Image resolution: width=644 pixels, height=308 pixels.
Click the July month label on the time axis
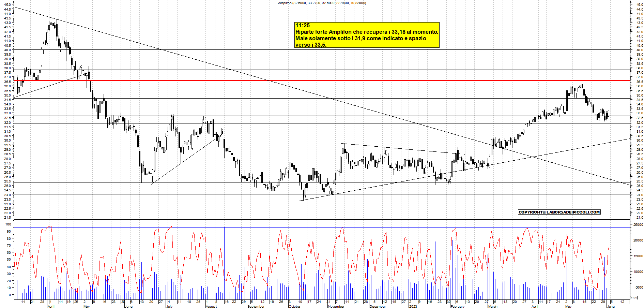[169, 306]
